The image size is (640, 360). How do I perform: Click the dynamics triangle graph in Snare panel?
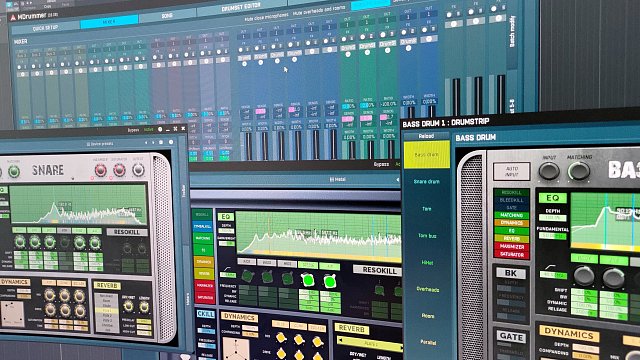click(13, 313)
